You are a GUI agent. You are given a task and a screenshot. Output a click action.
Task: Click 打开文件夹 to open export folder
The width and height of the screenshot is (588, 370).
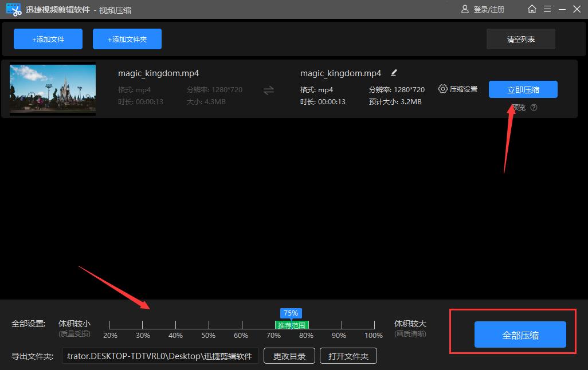click(348, 356)
